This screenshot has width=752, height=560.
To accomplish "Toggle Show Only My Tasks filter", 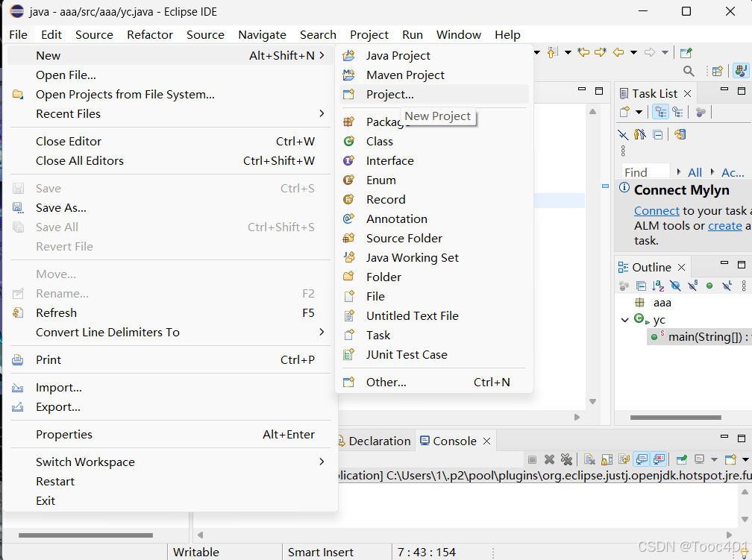I will (640, 134).
